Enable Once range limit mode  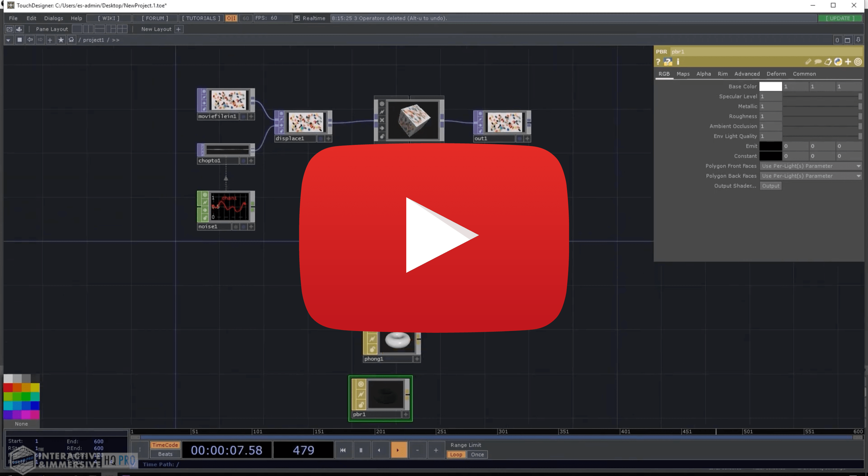click(477, 454)
